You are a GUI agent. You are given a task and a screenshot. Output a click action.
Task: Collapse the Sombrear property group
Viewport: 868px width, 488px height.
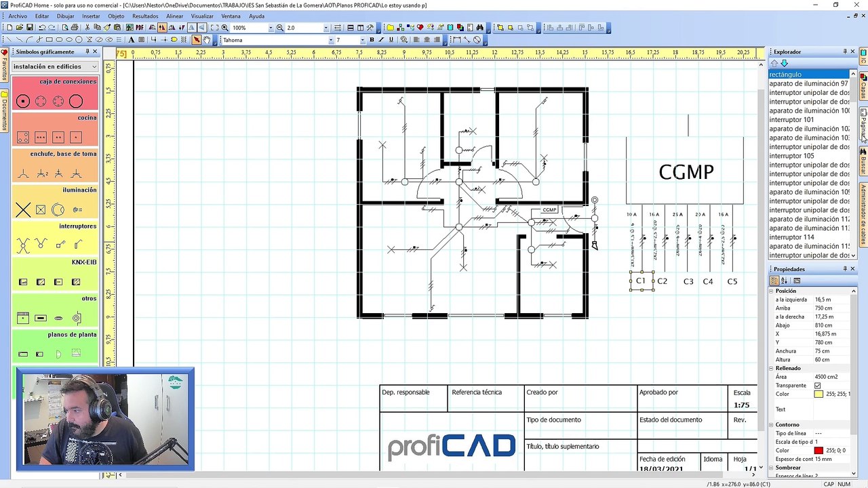pos(772,468)
